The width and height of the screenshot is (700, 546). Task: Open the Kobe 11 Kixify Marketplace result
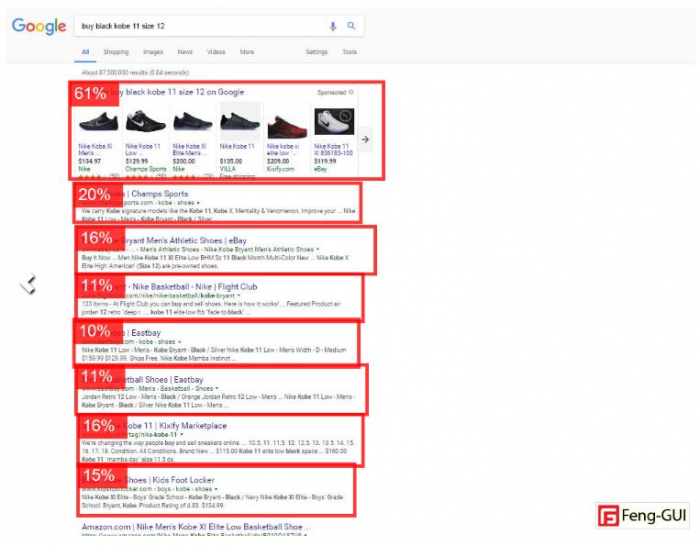point(176,426)
